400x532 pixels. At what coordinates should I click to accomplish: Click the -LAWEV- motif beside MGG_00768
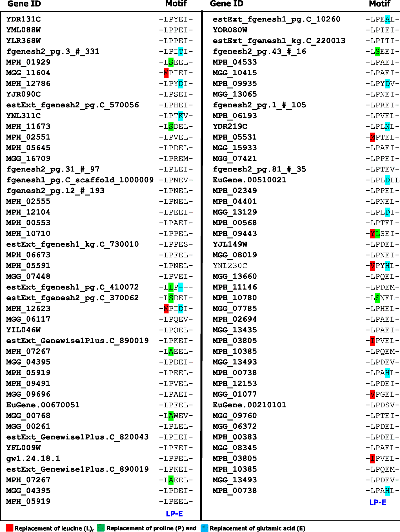pyautogui.click(x=176, y=416)
